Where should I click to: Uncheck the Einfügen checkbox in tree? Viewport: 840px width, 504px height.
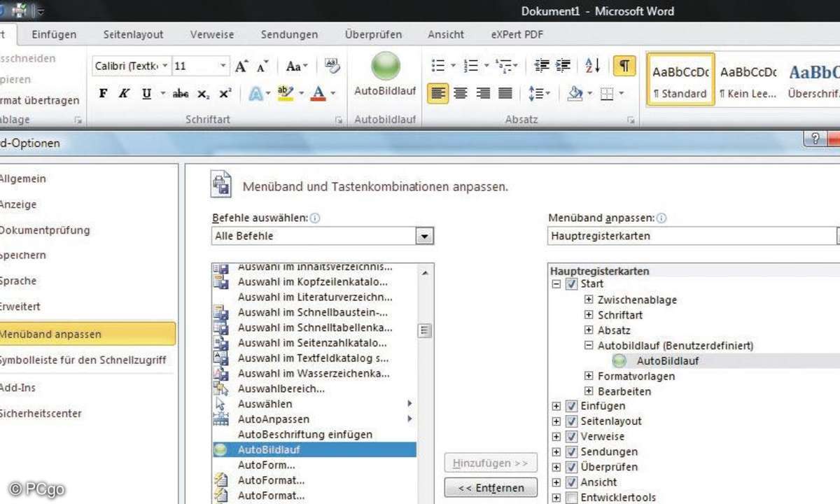pyautogui.click(x=571, y=406)
